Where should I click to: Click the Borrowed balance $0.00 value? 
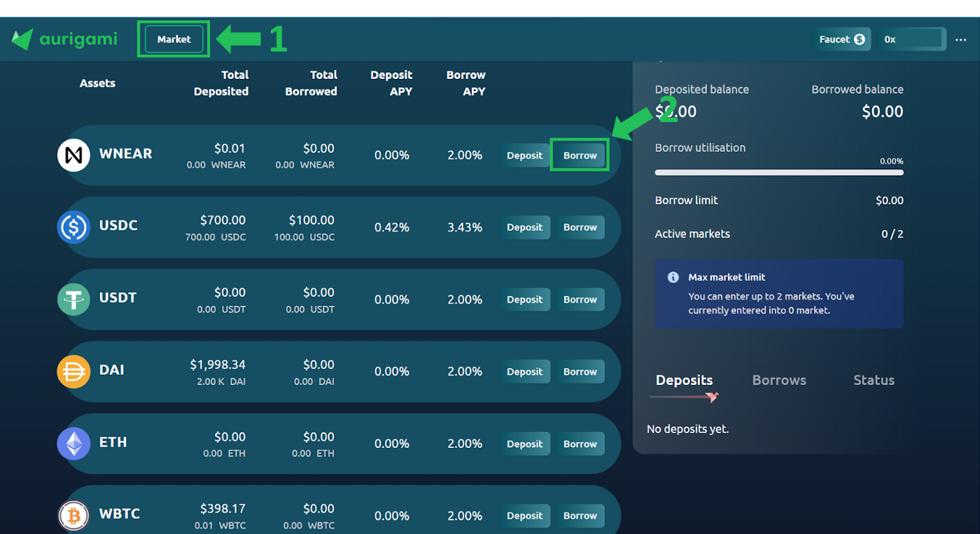[882, 111]
